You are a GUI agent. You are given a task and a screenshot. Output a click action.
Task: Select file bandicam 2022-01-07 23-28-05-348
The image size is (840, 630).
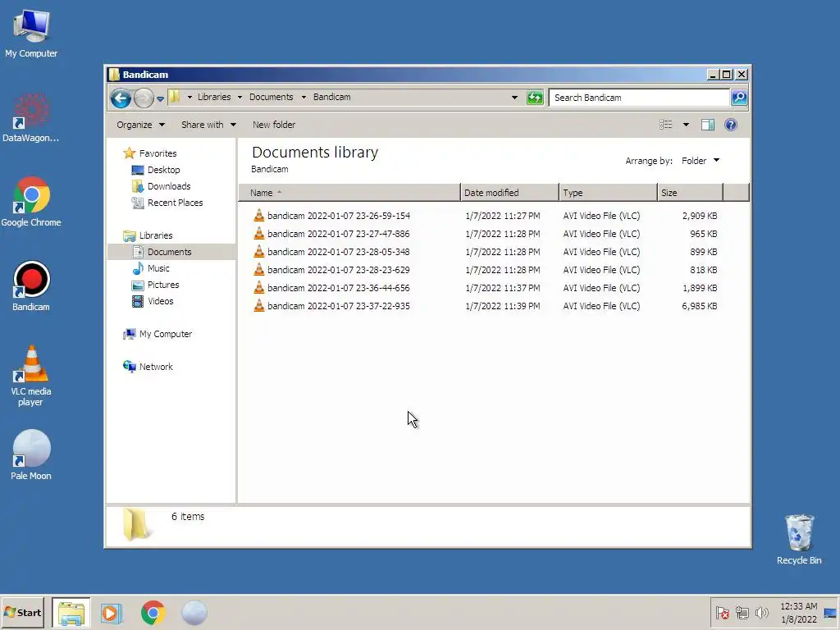point(339,252)
